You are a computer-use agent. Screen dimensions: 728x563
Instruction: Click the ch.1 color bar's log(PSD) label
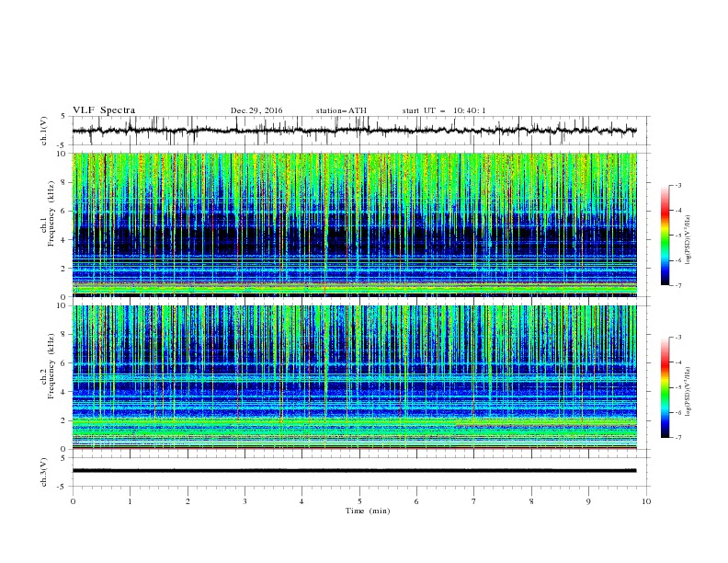[x=688, y=240]
